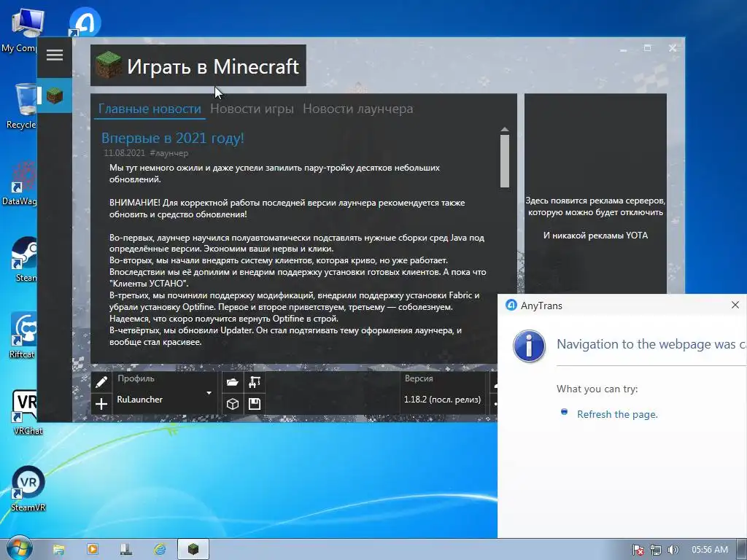Image resolution: width=747 pixels, height=560 pixels.
Task: Minimize the Minecraft launcher window
Action: 623,49
